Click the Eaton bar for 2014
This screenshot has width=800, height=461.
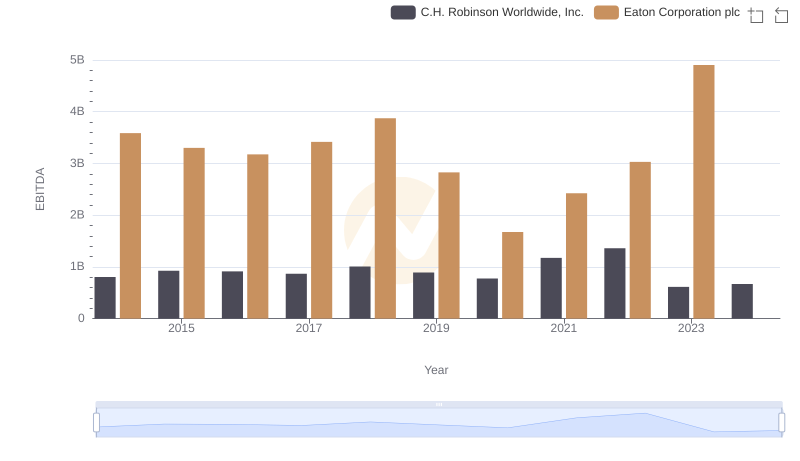(x=130, y=226)
